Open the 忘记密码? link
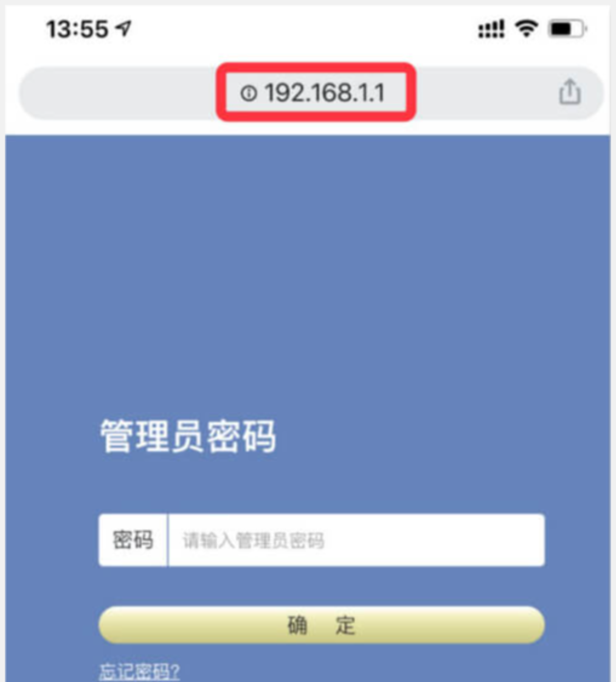Viewport: 616px width, 682px height. point(139,672)
